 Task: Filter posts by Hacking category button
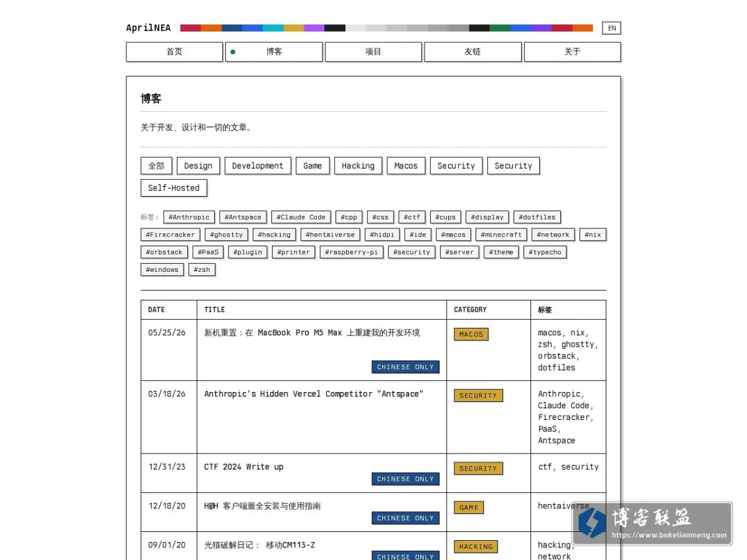click(x=358, y=166)
